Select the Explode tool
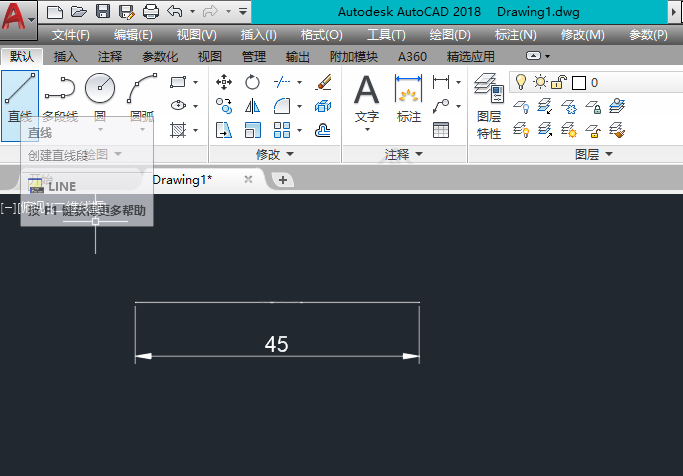This screenshot has height=476, width=683. (323, 106)
